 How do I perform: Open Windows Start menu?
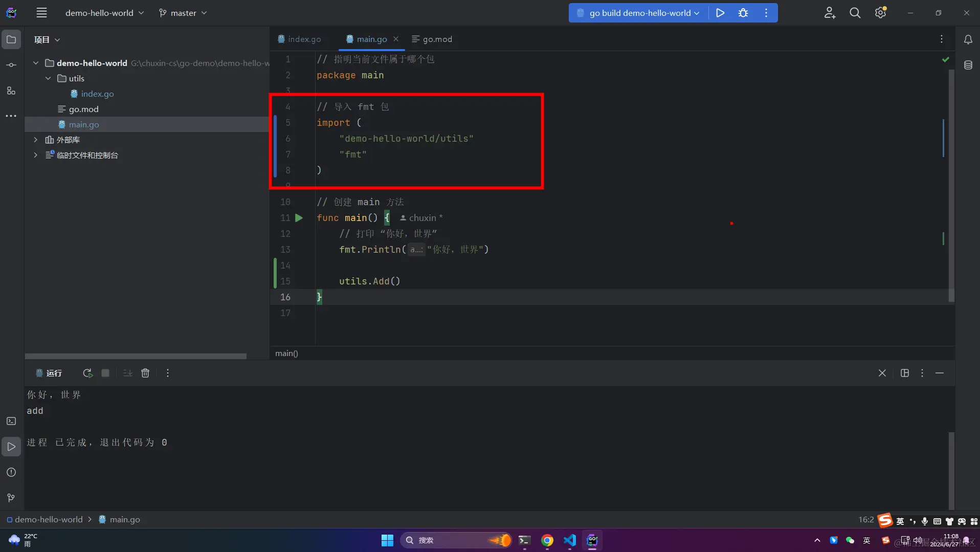tap(387, 540)
